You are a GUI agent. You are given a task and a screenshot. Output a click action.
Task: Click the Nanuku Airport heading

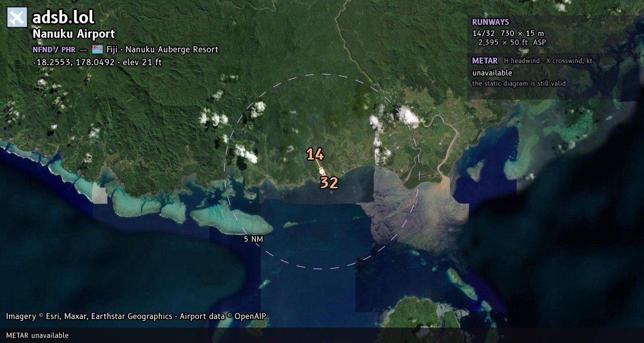[74, 34]
